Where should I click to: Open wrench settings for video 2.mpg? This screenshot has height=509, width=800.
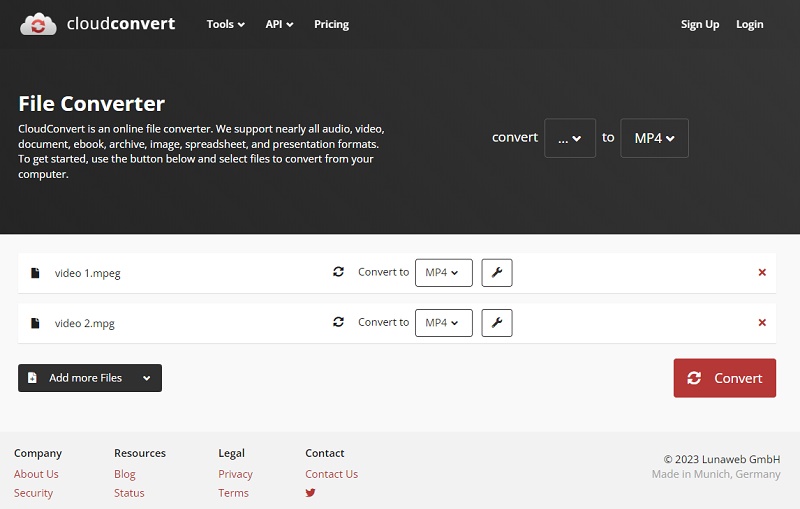coord(497,323)
